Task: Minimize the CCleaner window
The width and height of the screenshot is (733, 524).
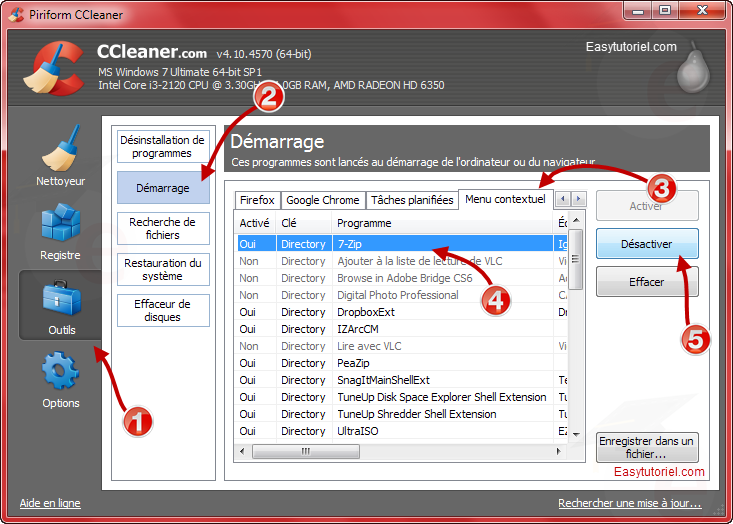Action: tap(638, 10)
